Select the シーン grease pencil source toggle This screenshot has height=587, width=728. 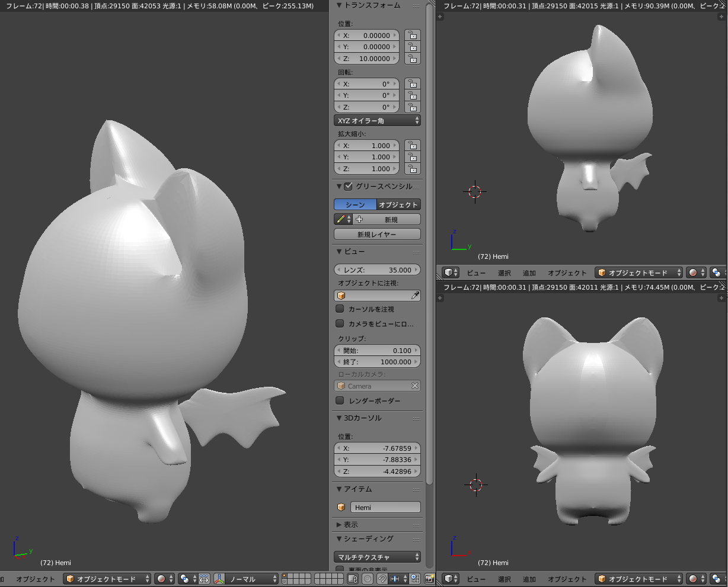355,204
